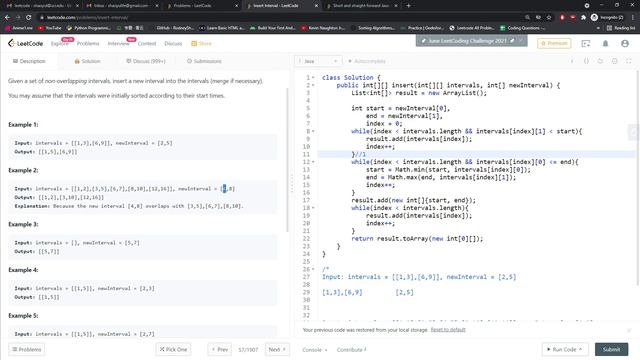Switch to the Solution tab

point(87,61)
